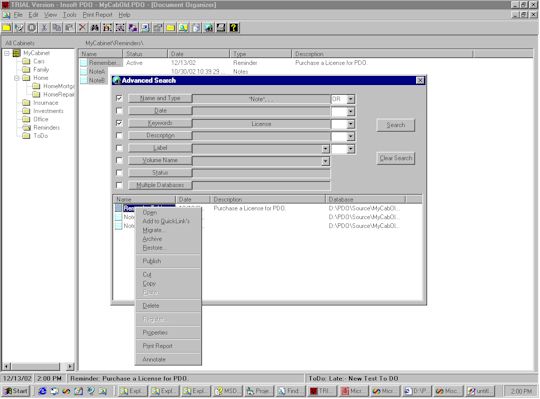This screenshot has width=540, height=399.
Task: Click the teal toolbar icon left of scanner
Action: click(x=208, y=28)
